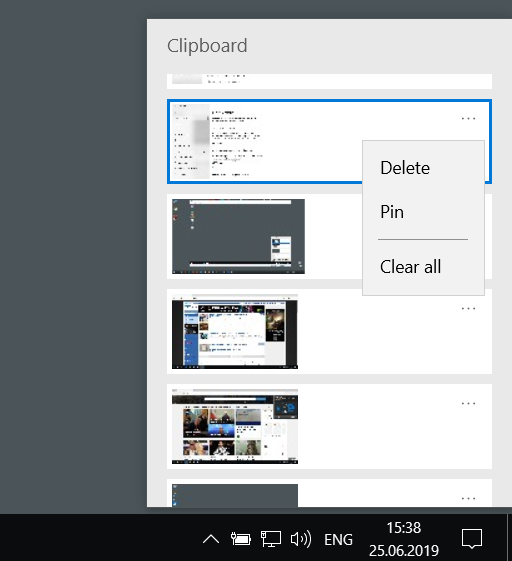
Task: Select the blue website screenshot thumbnail
Action: [235, 332]
